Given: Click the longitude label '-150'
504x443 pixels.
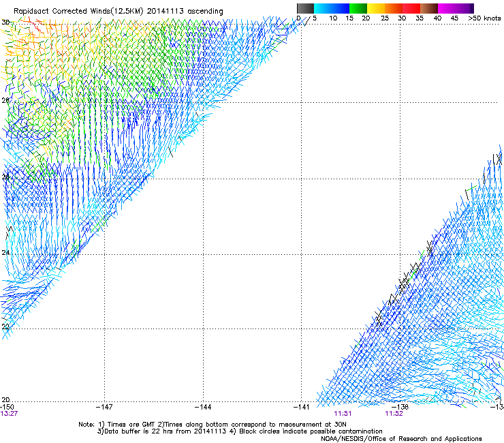Looking at the screenshot, I should pyautogui.click(x=7, y=407).
